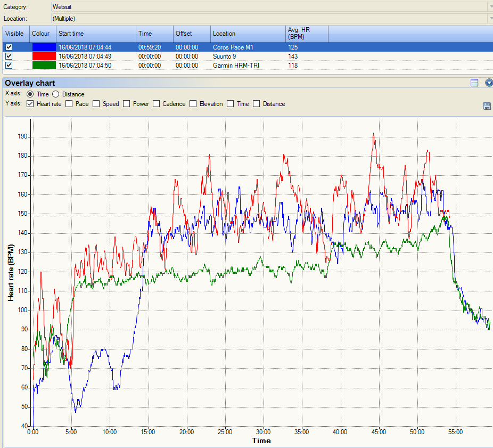Click the red colour swatch for Suunto 9
Image resolution: width=493 pixels, height=448 pixels.
coord(44,56)
